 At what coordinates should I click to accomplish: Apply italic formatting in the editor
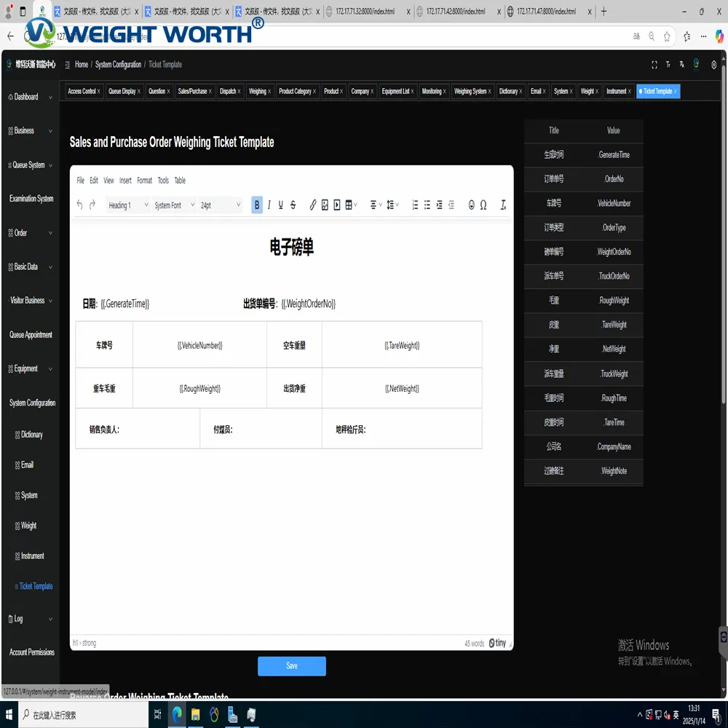[x=269, y=205]
